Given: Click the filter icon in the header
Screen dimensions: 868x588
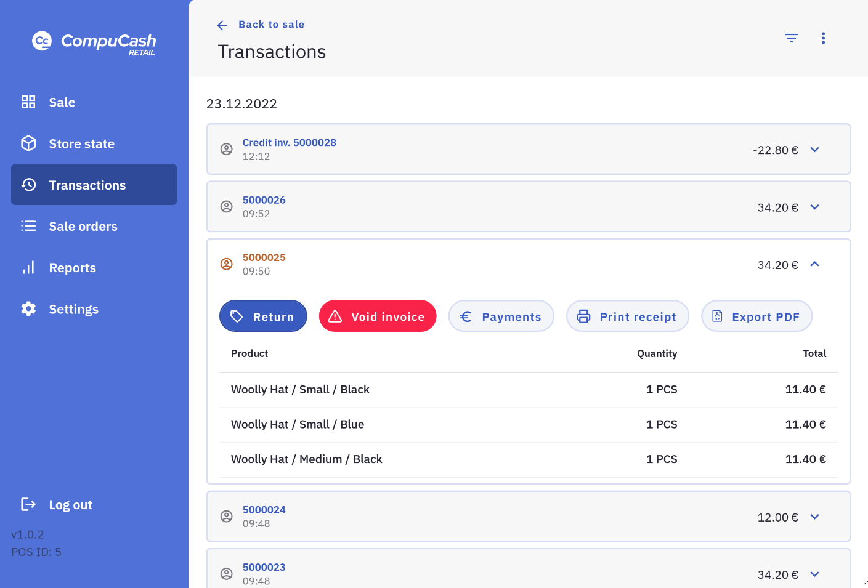Looking at the screenshot, I should coord(791,38).
